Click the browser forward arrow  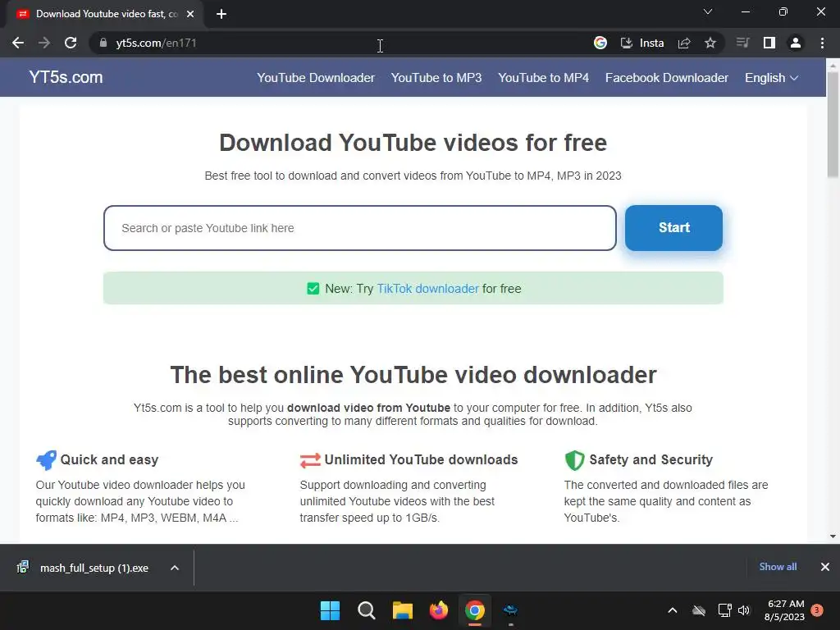click(x=44, y=43)
